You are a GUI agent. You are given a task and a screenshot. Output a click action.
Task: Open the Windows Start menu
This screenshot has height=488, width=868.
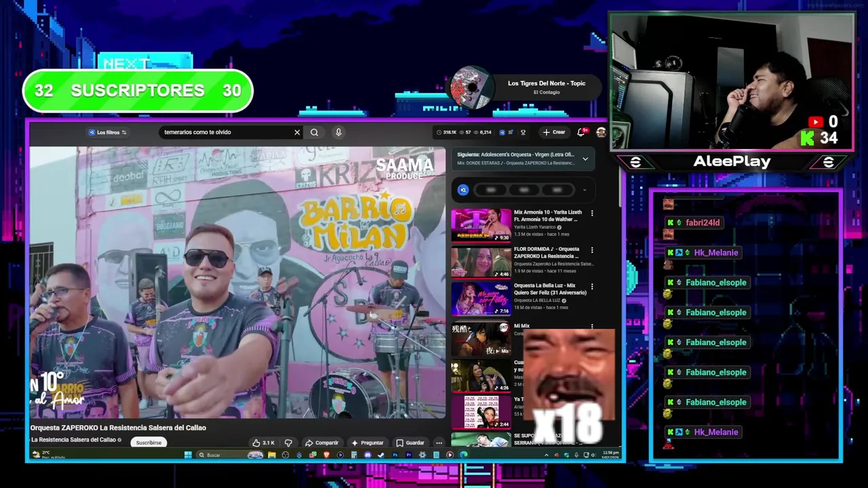pyautogui.click(x=188, y=455)
